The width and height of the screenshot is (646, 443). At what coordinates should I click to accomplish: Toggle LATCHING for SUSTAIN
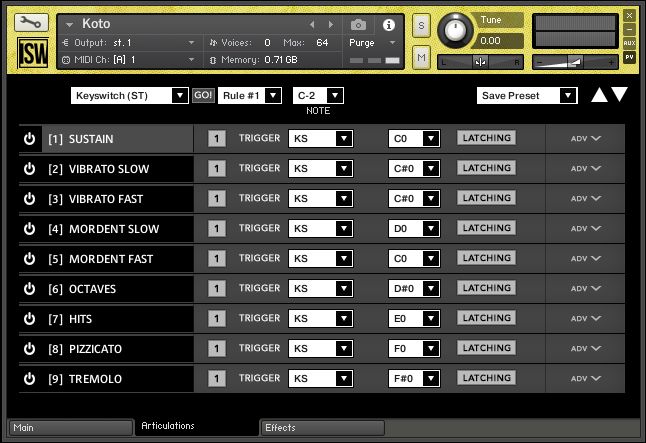pos(486,138)
